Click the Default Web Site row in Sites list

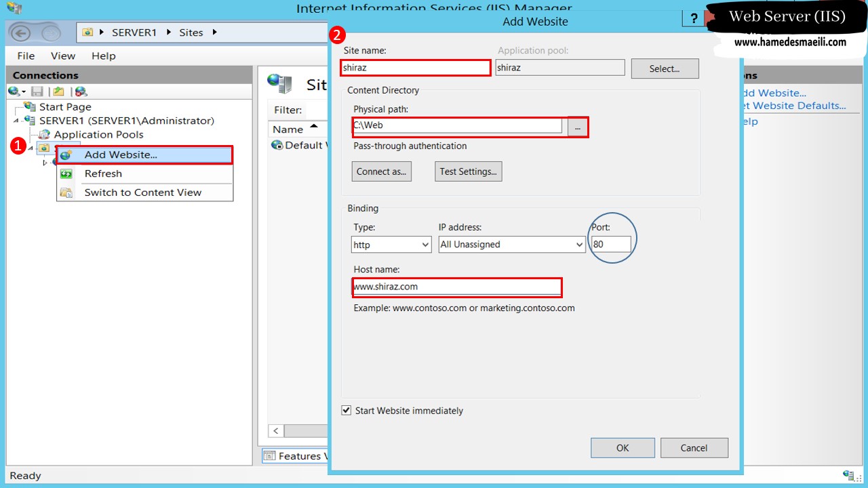point(298,145)
